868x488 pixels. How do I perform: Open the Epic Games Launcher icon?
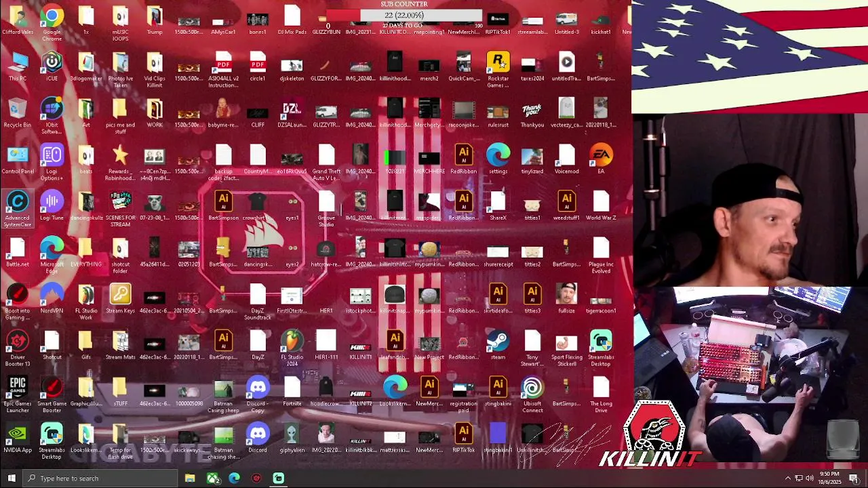coord(18,395)
